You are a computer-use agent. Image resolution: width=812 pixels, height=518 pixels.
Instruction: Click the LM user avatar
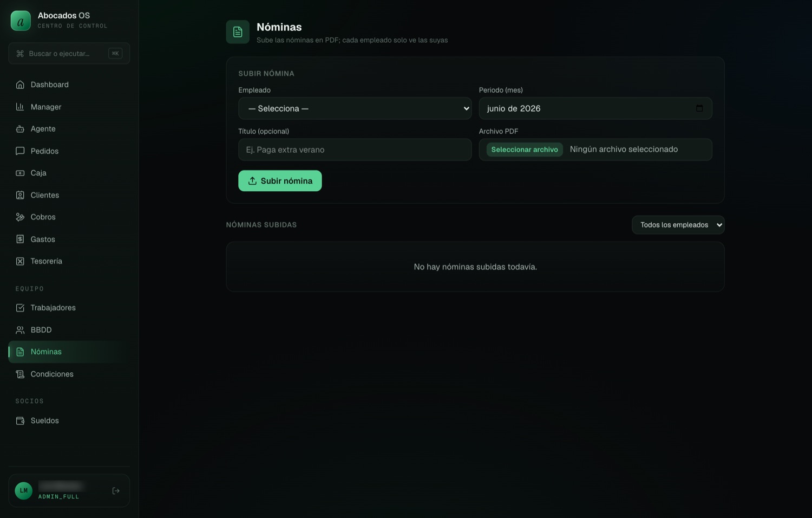(x=24, y=491)
